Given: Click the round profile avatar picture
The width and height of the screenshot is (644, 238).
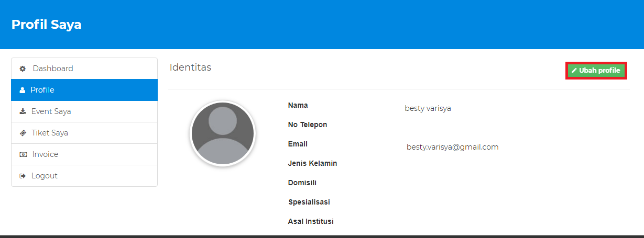Looking at the screenshot, I should [x=223, y=133].
